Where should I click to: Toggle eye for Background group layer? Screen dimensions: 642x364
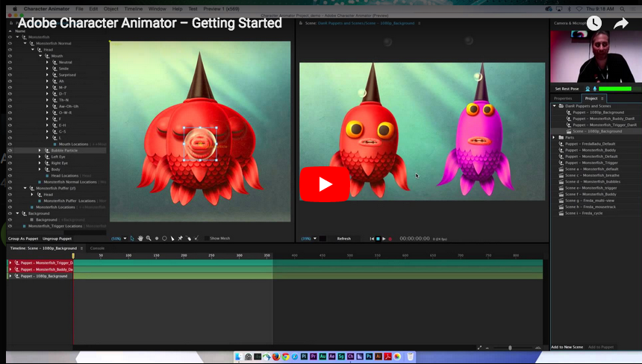point(10,213)
